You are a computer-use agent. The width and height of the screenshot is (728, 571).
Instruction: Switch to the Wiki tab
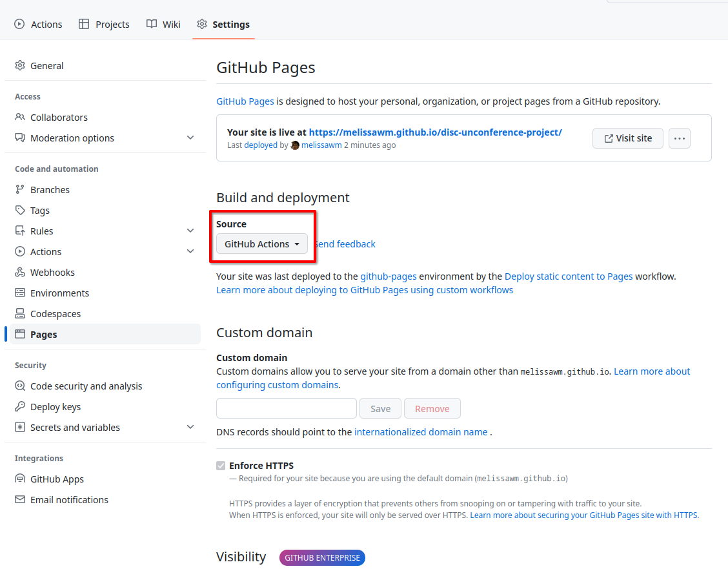(x=163, y=25)
